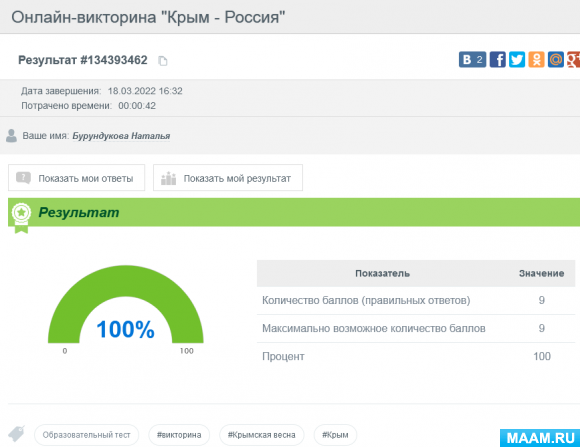Click the user avatar icon
The height and width of the screenshot is (447, 580).
pyautogui.click(x=11, y=136)
